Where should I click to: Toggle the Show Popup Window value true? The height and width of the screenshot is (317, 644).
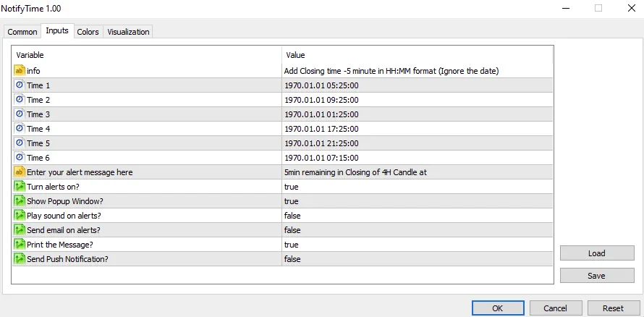[292, 201]
